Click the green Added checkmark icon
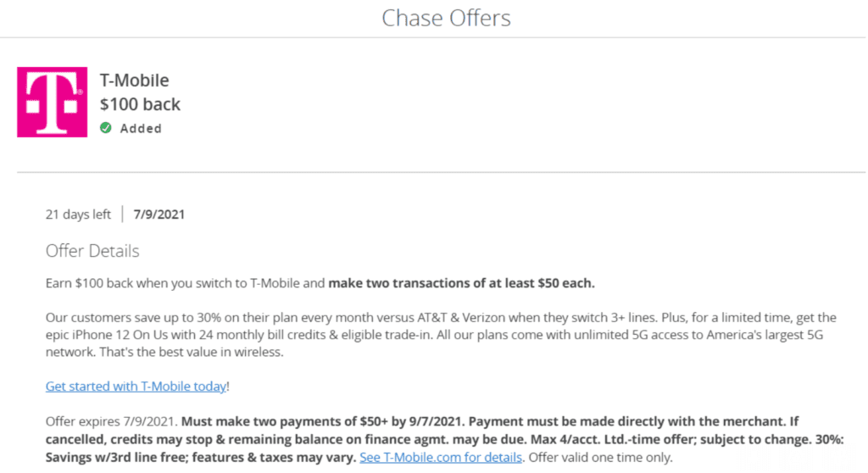The height and width of the screenshot is (473, 868). [x=106, y=128]
